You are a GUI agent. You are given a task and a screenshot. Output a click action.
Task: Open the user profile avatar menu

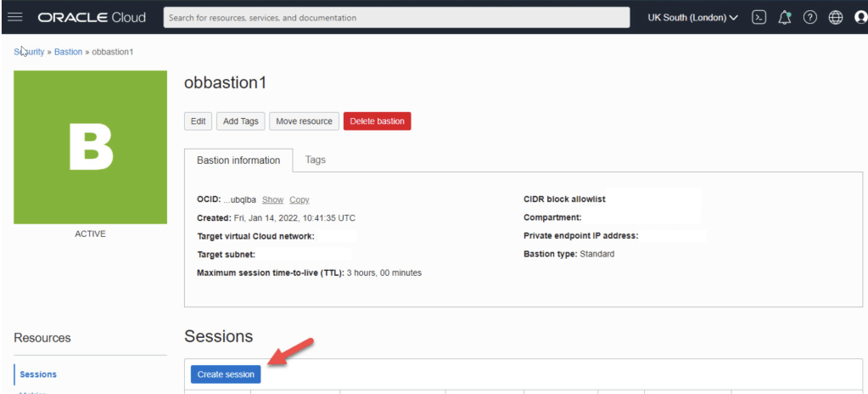point(860,17)
